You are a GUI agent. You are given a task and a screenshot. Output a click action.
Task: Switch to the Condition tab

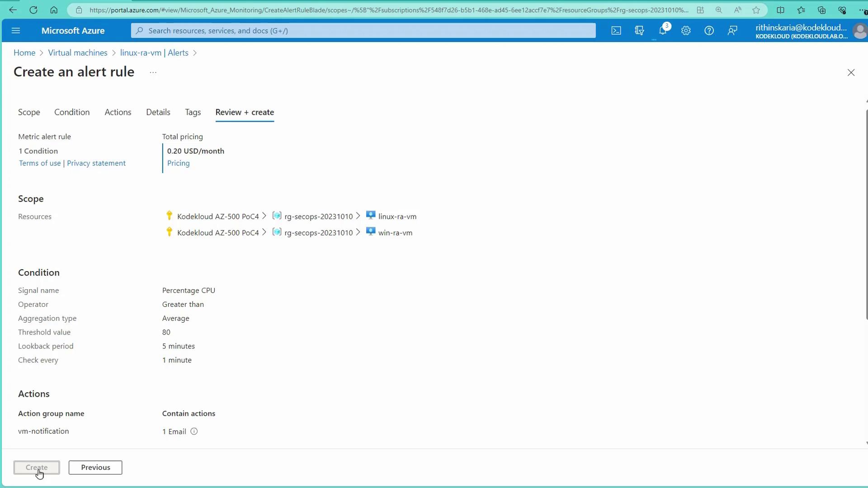(x=72, y=112)
